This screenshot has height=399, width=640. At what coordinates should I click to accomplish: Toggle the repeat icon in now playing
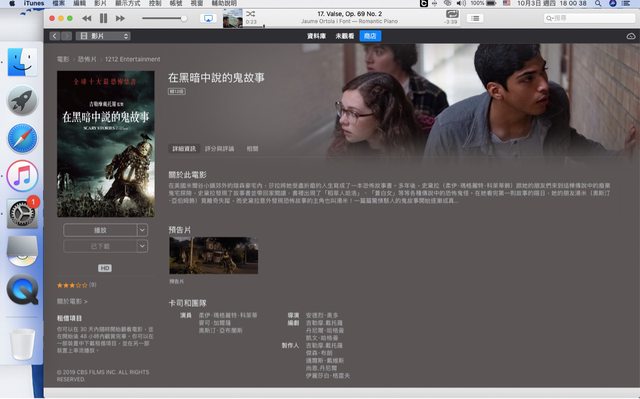pos(452,14)
